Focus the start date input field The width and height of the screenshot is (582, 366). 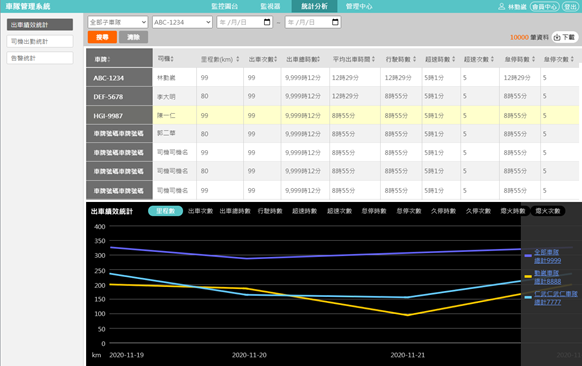point(245,22)
